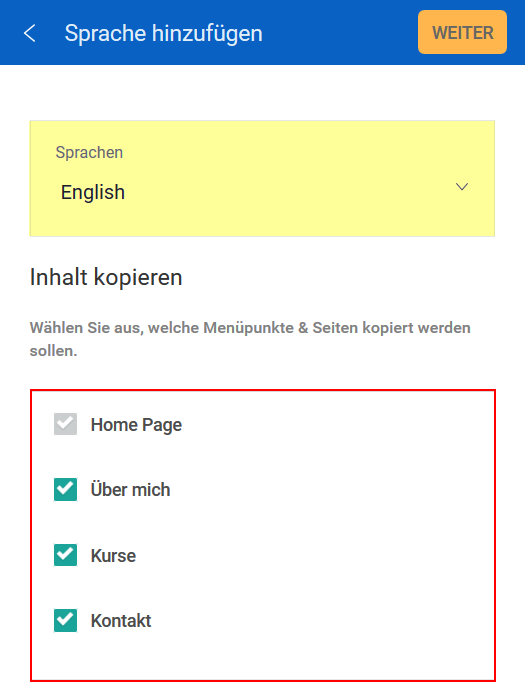The height and width of the screenshot is (691, 525).
Task: Click empty space below Kontakt in list
Action: click(x=263, y=659)
